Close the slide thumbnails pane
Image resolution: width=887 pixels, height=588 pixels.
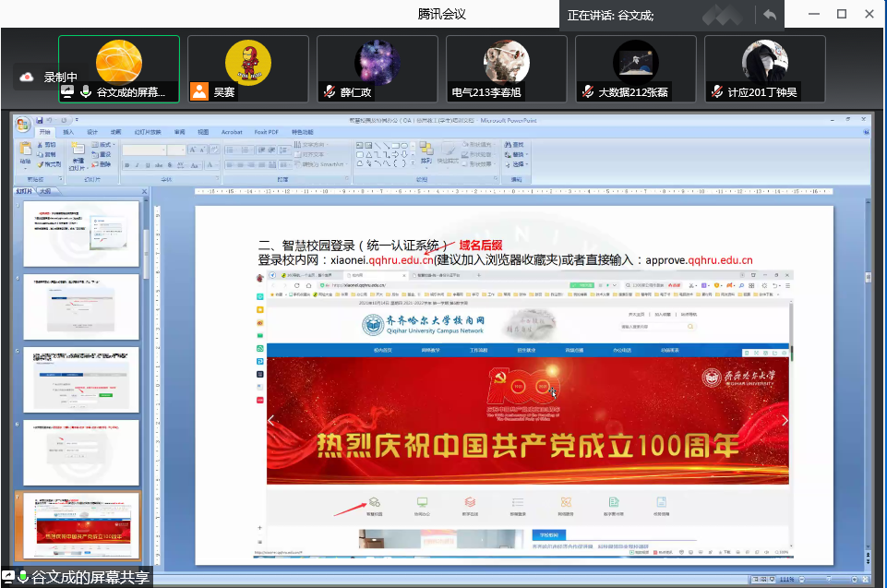pyautogui.click(x=144, y=191)
